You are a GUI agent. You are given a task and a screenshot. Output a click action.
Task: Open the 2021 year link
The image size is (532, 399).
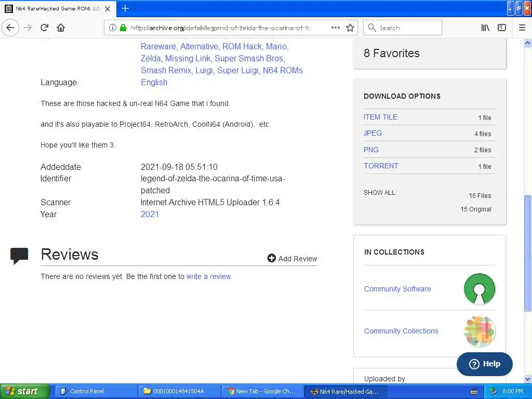[150, 214]
